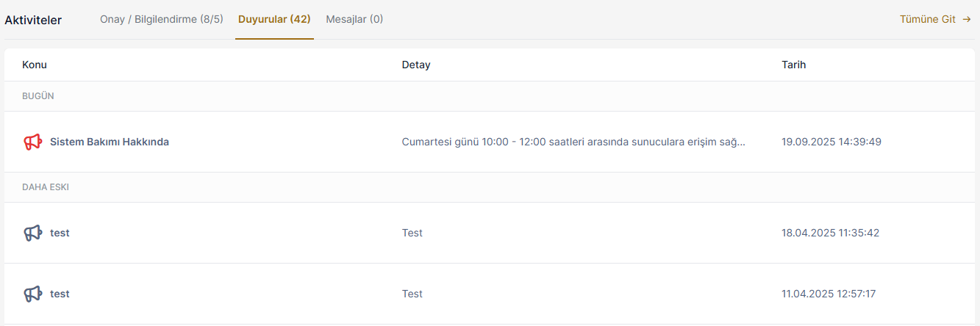Click the Detay column header
Screen dimensions: 980x326
point(416,65)
